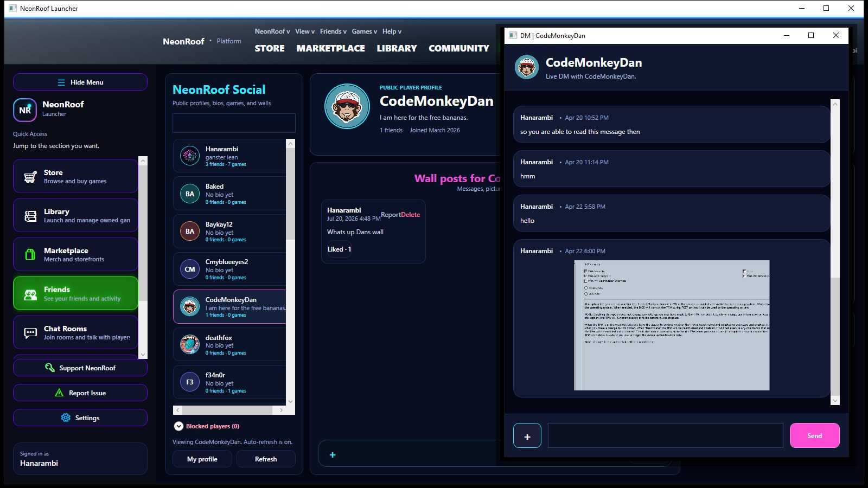Click the Friends people icon
Image resolution: width=868 pixels, height=488 pixels.
click(x=30, y=294)
